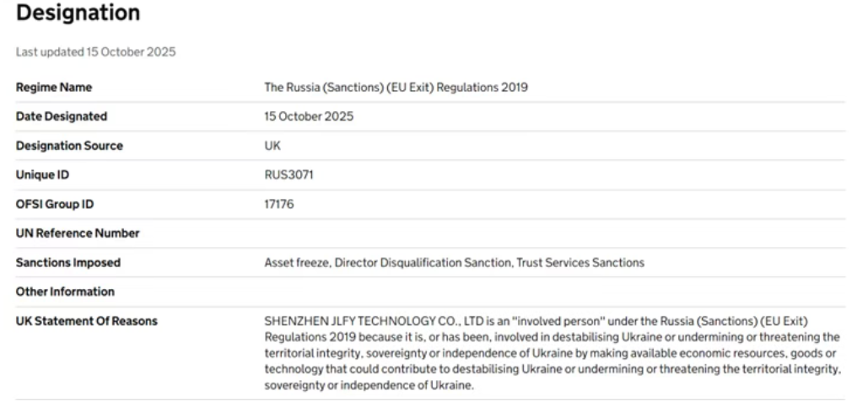868x407 pixels.
Task: Click the Date Designated value 15 October 2025
Action: pyautogui.click(x=309, y=116)
